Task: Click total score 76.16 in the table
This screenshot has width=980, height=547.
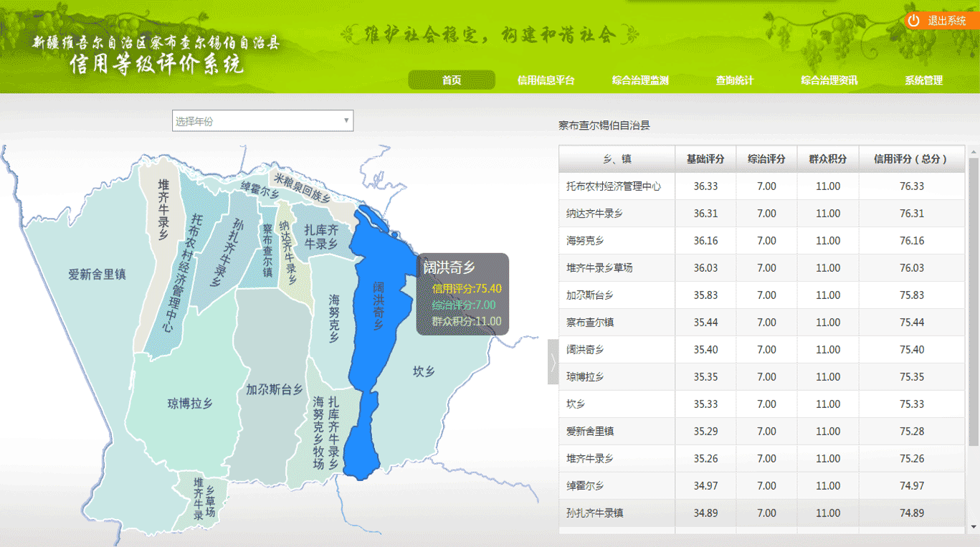Action: pos(912,241)
